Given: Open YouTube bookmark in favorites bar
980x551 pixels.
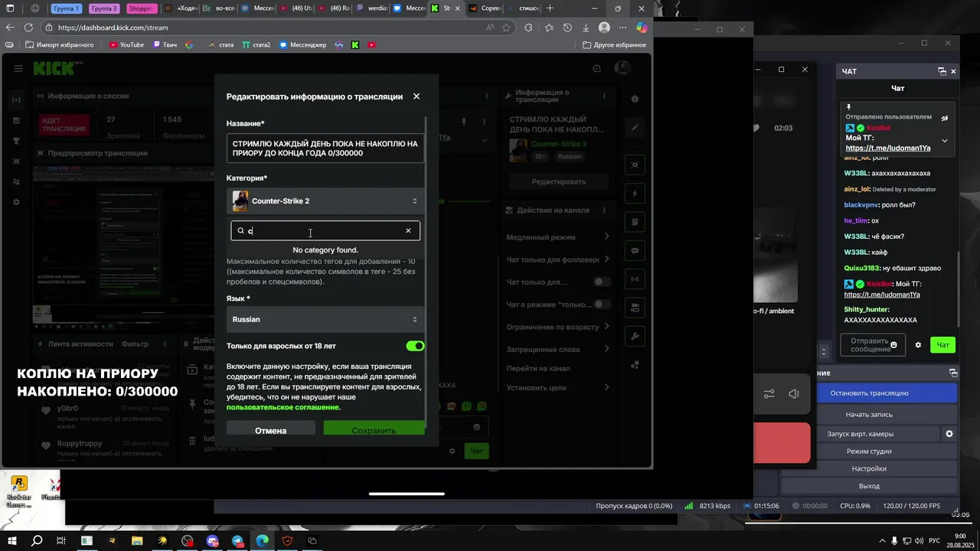Looking at the screenshot, I should coord(126,44).
